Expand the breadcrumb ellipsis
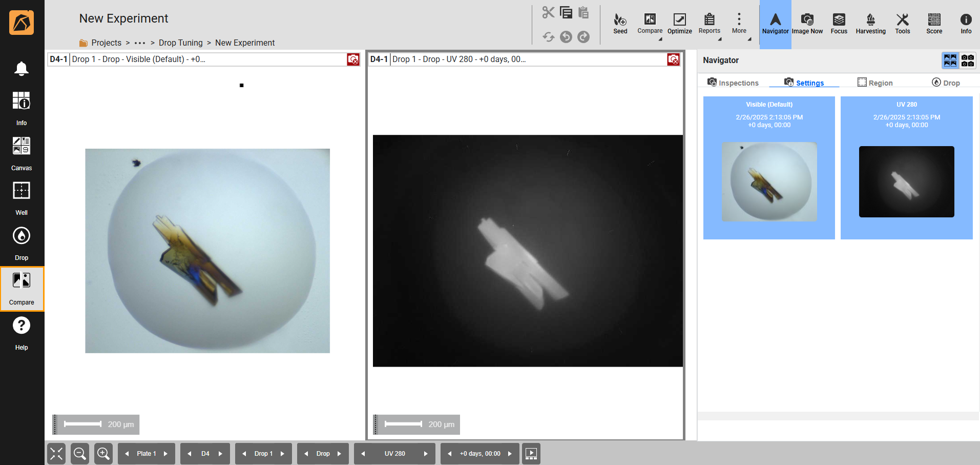The image size is (980, 465). point(140,43)
